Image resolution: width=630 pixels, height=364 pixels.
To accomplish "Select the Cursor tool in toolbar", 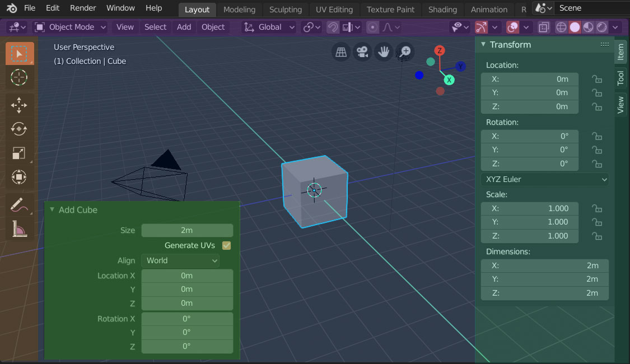I will (x=19, y=77).
